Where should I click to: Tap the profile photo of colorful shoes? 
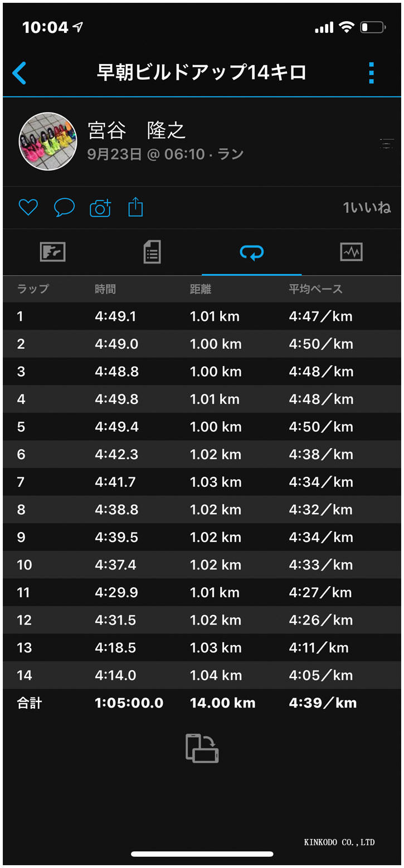48,142
